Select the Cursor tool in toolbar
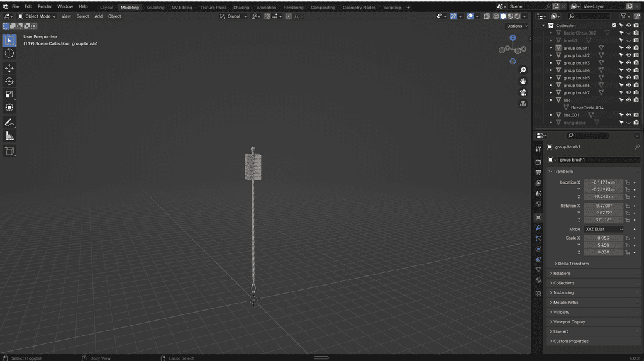 point(9,53)
